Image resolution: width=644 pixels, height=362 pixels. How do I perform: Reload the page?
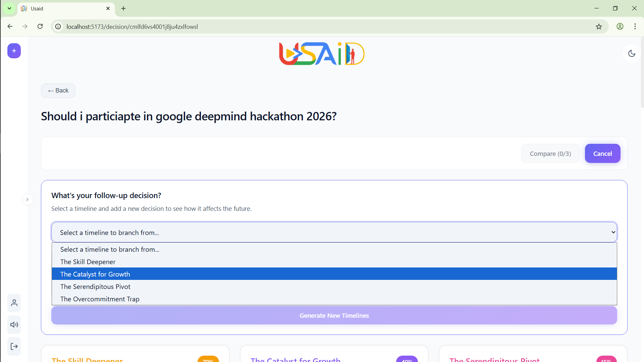pyautogui.click(x=40, y=26)
